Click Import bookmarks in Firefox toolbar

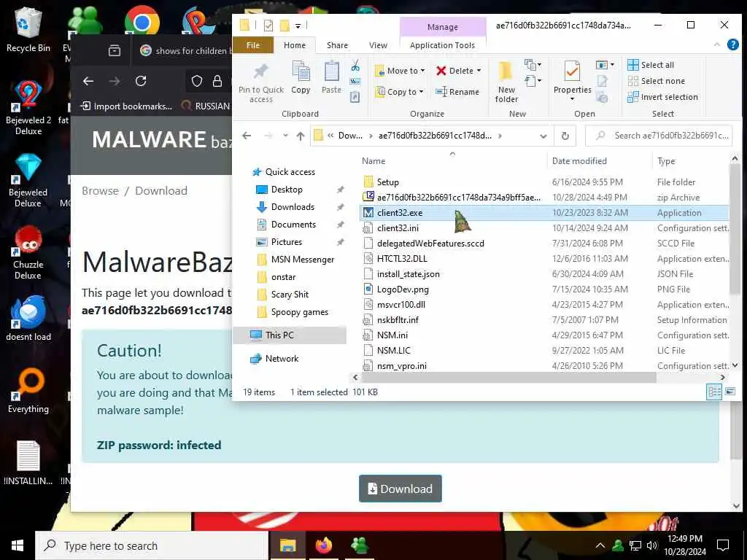126,106
